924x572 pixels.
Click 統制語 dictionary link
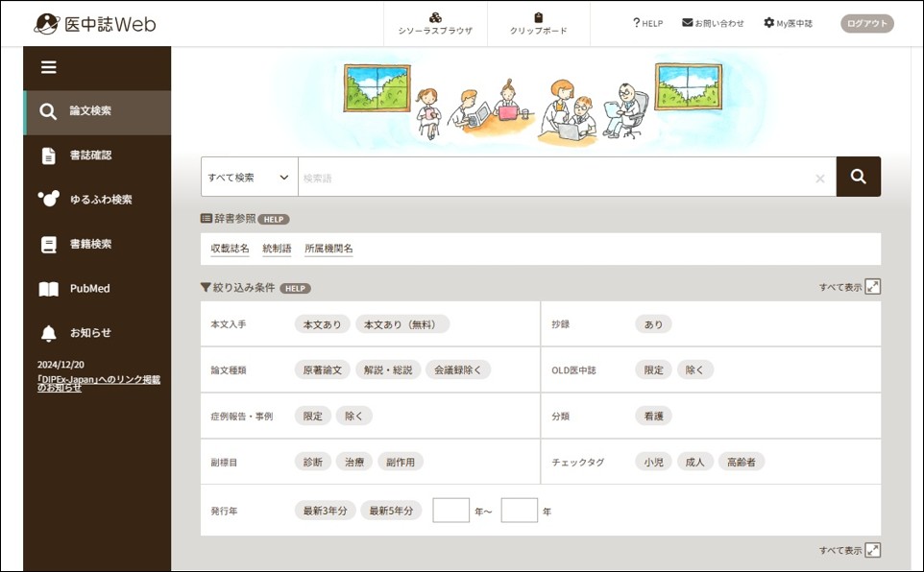(x=277, y=249)
